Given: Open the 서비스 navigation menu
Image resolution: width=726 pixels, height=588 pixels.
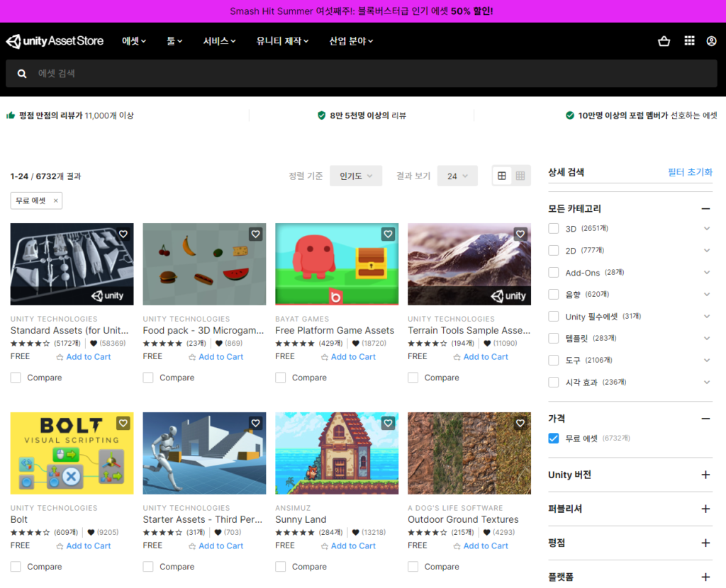Looking at the screenshot, I should pos(220,41).
